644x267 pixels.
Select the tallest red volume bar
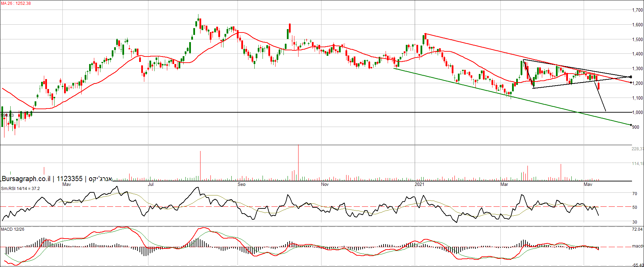click(298, 163)
